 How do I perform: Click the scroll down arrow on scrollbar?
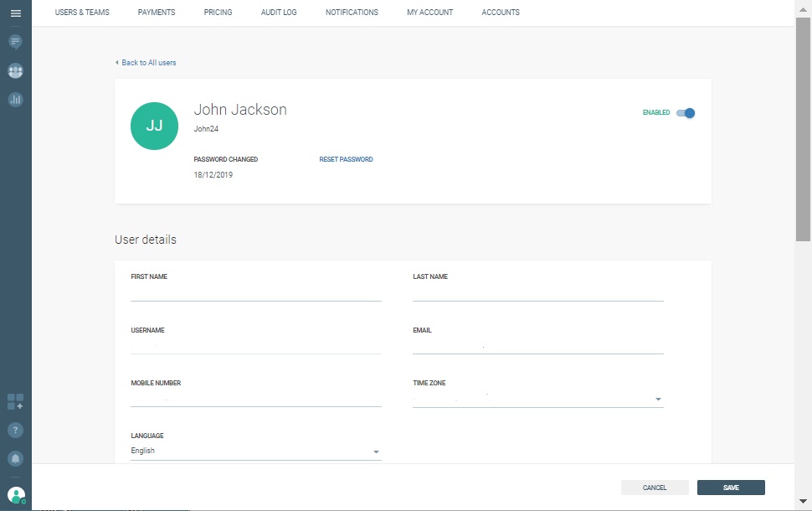point(804,502)
